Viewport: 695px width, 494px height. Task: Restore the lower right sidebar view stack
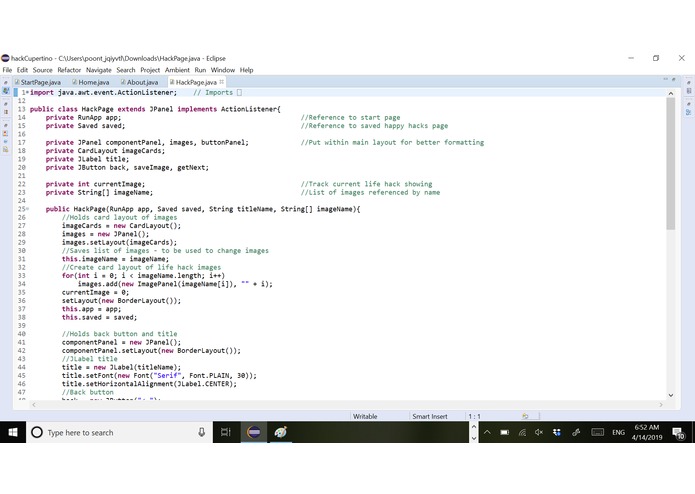(x=689, y=104)
